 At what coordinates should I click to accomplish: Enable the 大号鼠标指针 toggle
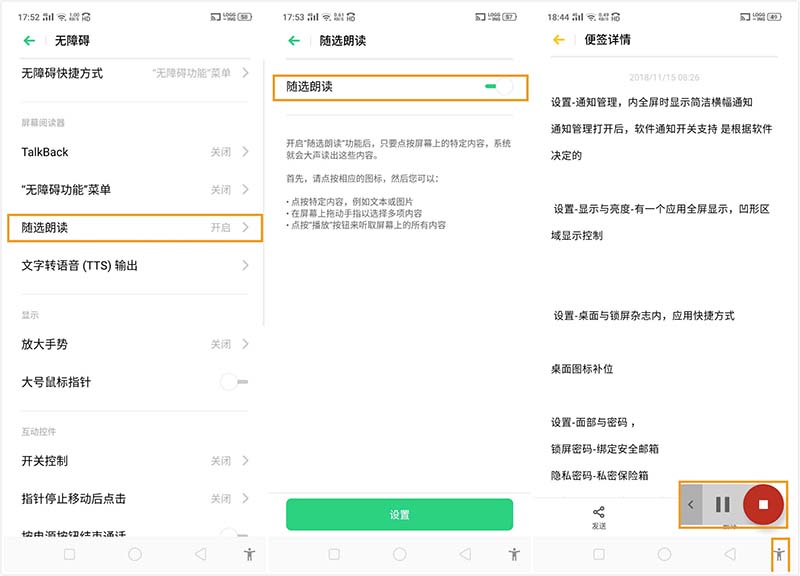point(231,381)
